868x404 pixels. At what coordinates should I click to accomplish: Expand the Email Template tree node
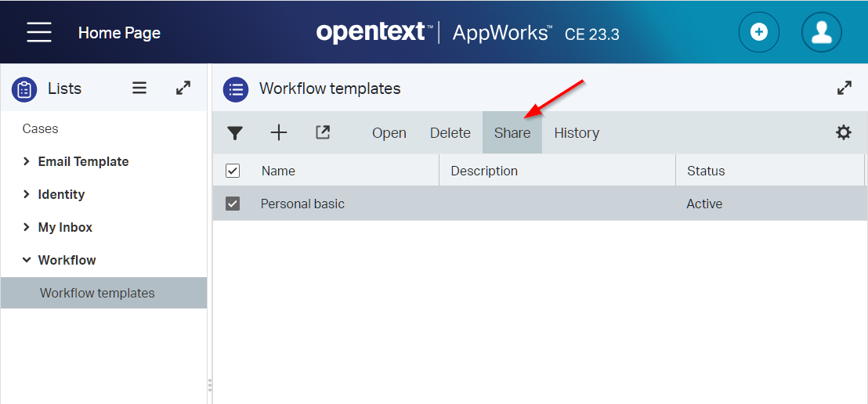click(x=27, y=161)
